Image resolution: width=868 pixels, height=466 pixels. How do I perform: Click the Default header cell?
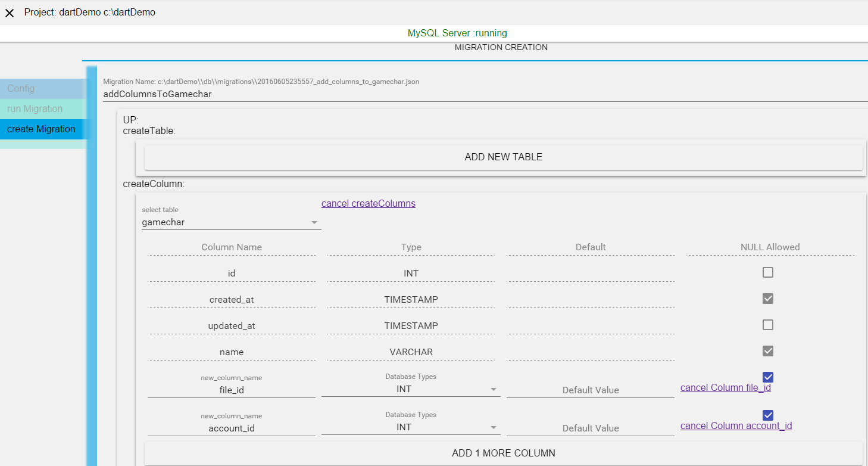pyautogui.click(x=591, y=247)
